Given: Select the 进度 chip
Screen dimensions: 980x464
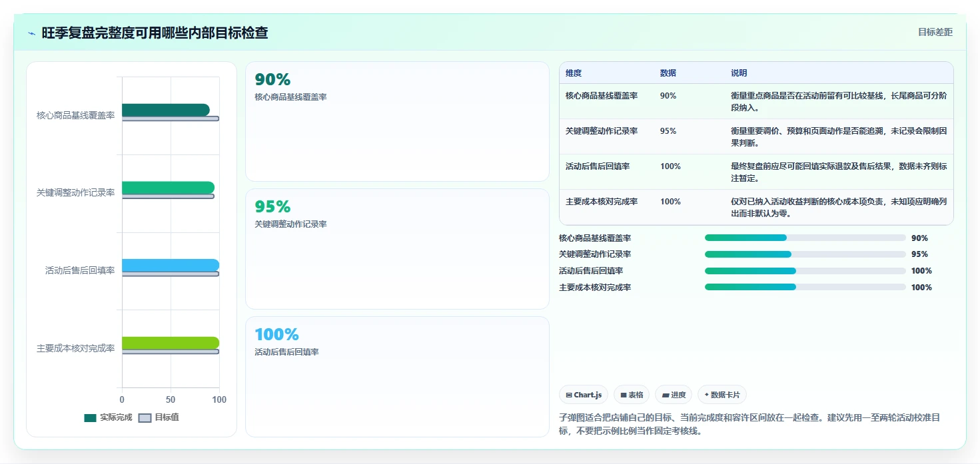Looking at the screenshot, I should (674, 395).
